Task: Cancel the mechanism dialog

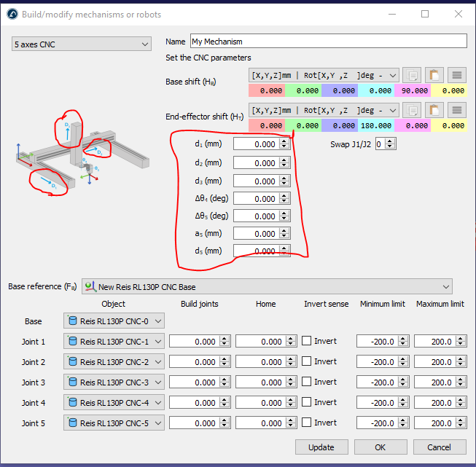Action: point(439,447)
